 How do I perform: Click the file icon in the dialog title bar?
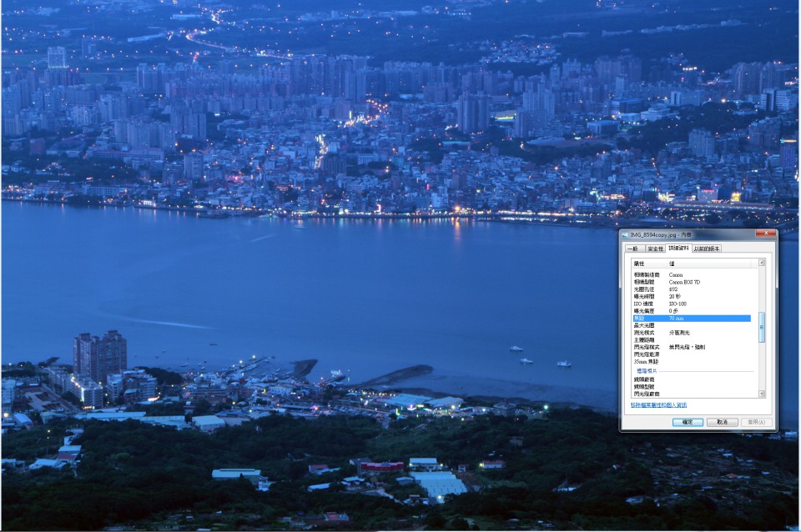[625, 235]
